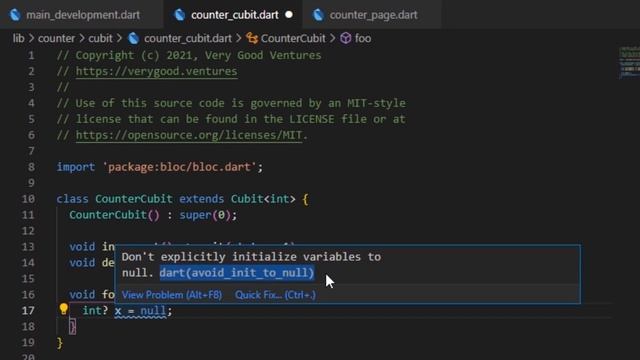Viewport: 640px width, 360px height.
Task: Click the foo method cube icon in breadcrumb
Action: tap(346, 38)
